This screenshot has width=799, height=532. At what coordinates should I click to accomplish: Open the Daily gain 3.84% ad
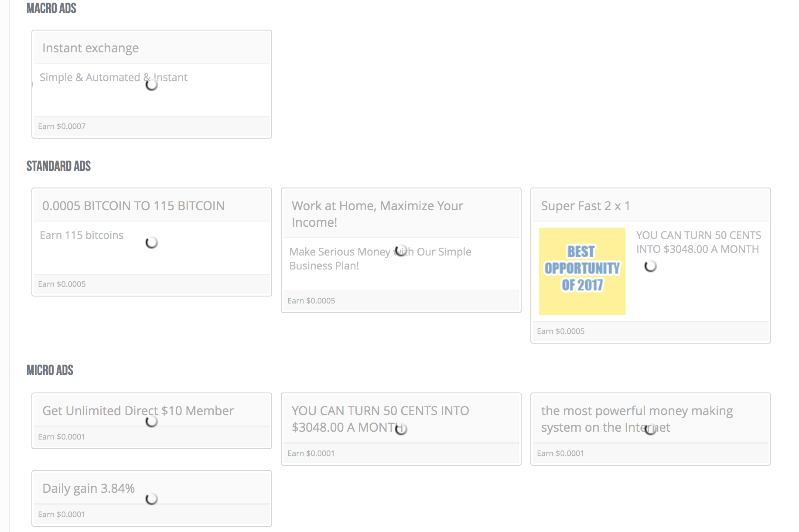89,488
